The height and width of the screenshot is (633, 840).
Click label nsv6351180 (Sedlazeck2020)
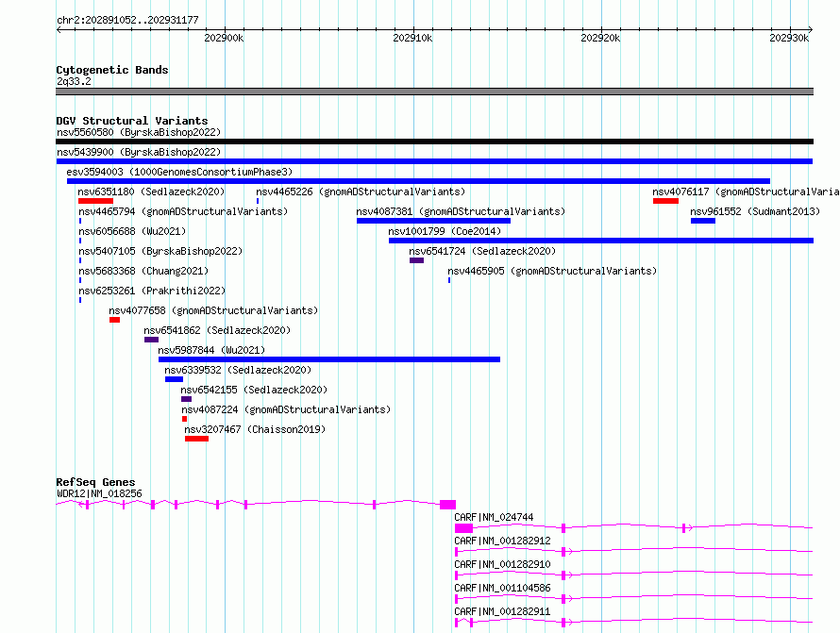tap(151, 192)
